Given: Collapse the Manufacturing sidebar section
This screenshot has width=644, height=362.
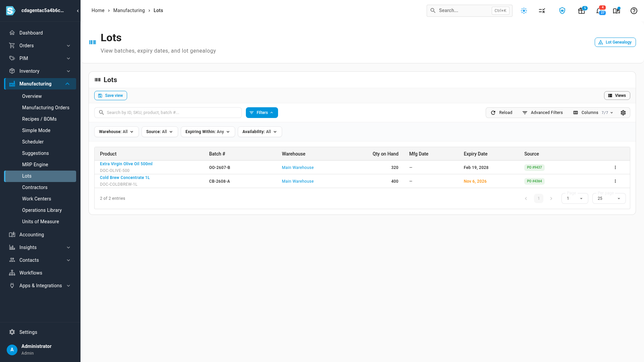Looking at the screenshot, I should point(40,84).
